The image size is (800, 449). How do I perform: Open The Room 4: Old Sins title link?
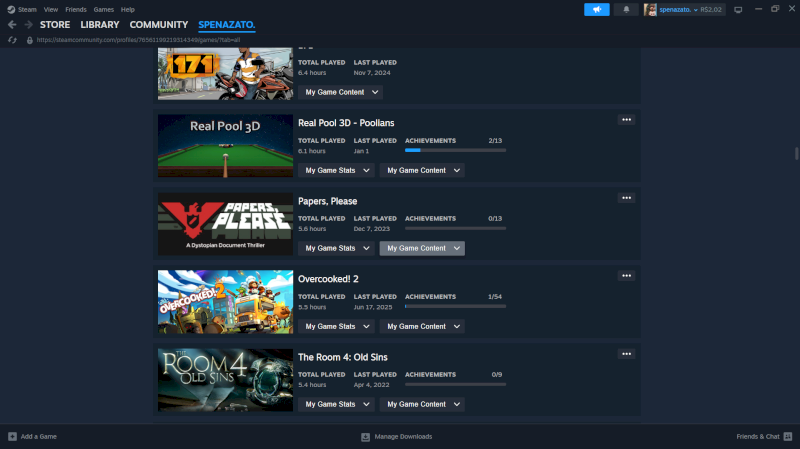tap(343, 357)
